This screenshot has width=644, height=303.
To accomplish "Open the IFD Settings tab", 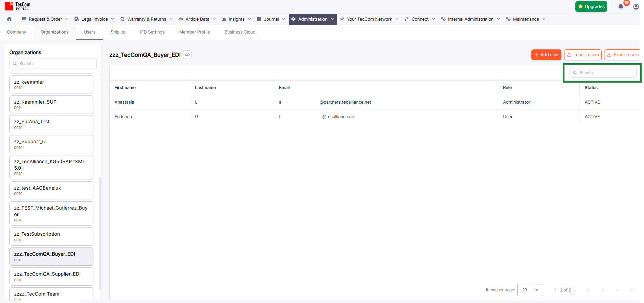I will click(152, 32).
